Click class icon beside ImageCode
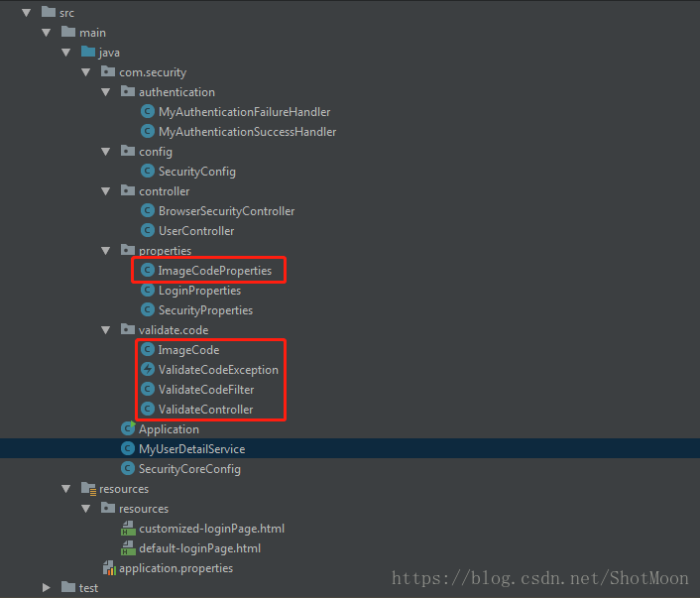The image size is (700, 598). click(148, 349)
